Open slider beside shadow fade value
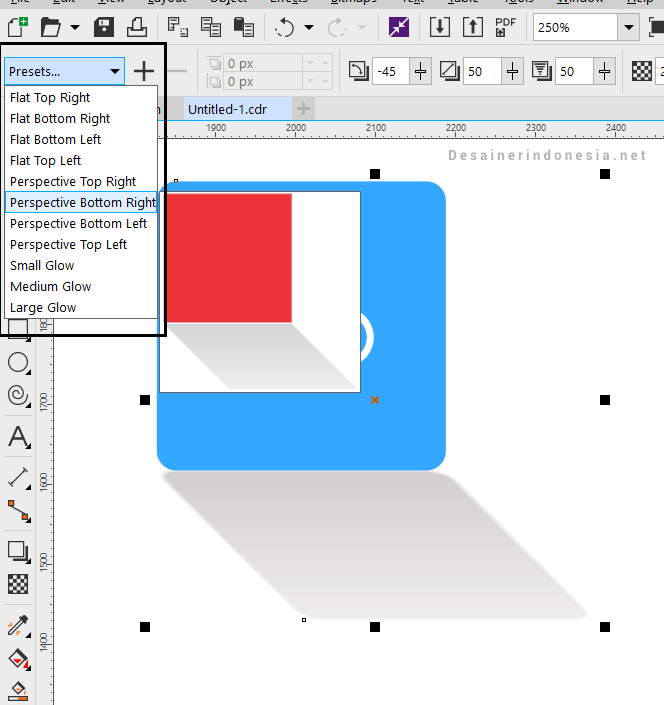 (604, 71)
